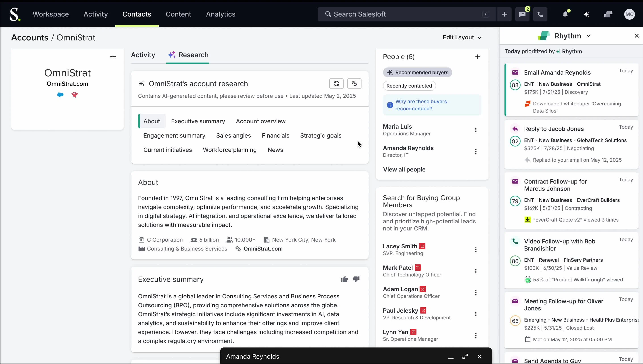Go to the Workspace menu

click(51, 14)
